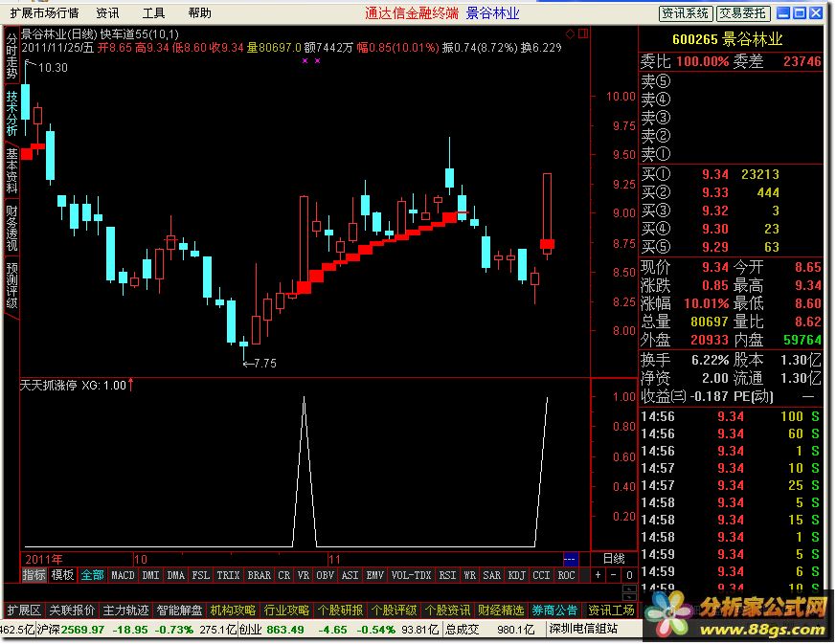Open the 帮助 menu
This screenshot has width=836, height=644.
point(200,13)
